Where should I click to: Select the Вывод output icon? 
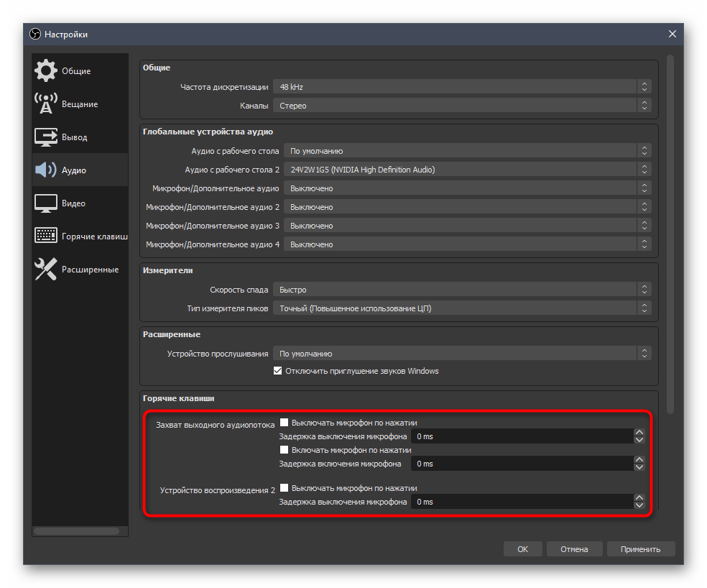[x=46, y=137]
